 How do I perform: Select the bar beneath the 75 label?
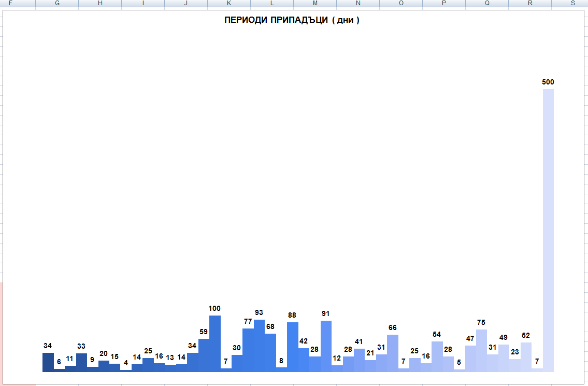click(481, 351)
